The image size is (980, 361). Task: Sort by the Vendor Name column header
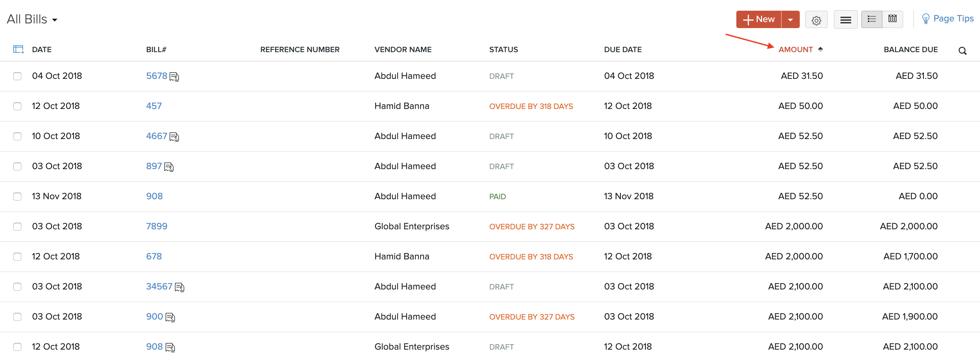403,49
